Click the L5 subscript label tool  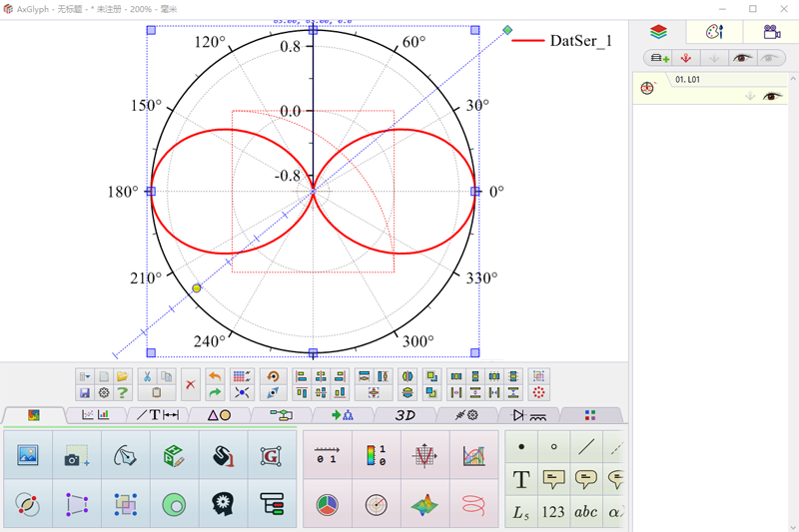coord(520,512)
